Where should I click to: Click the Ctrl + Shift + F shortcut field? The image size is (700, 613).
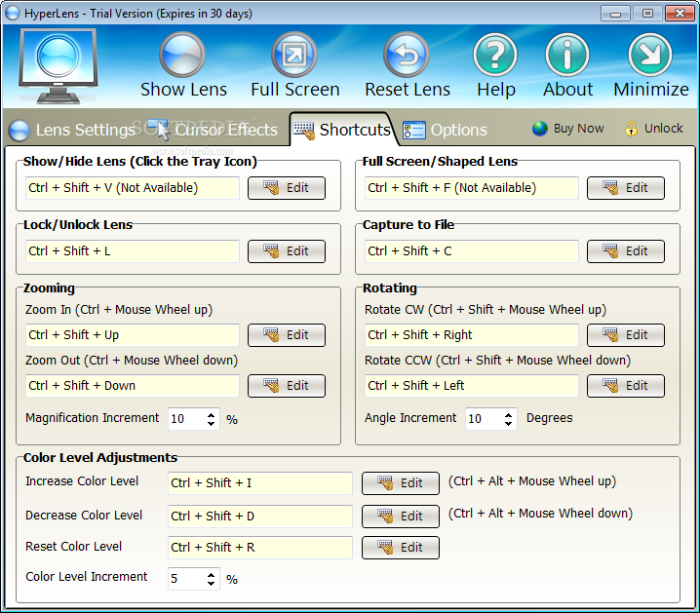pos(472,188)
